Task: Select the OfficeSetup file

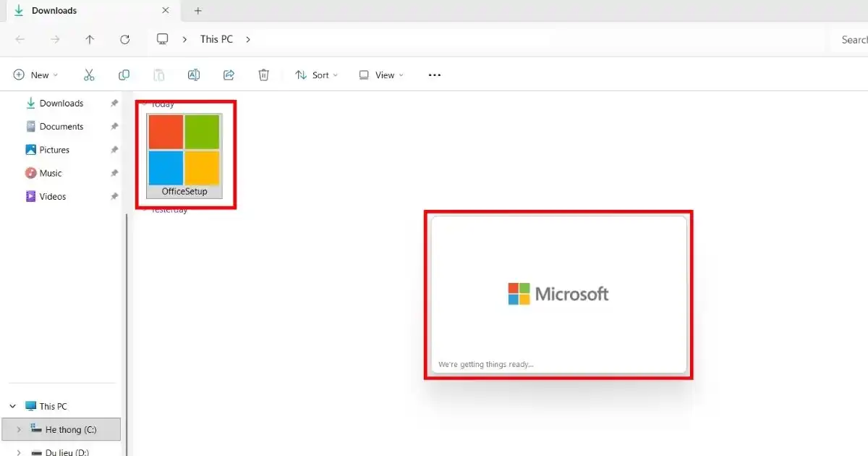Action: [x=184, y=156]
